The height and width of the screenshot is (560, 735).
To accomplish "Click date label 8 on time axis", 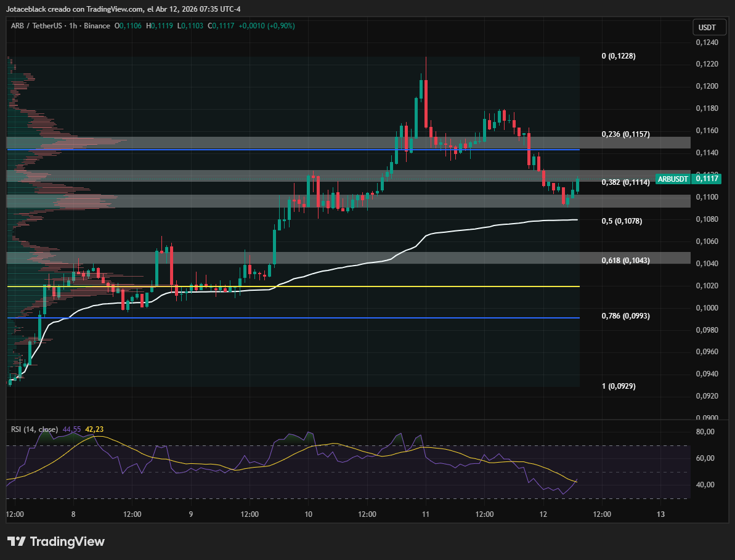I will click(x=73, y=514).
